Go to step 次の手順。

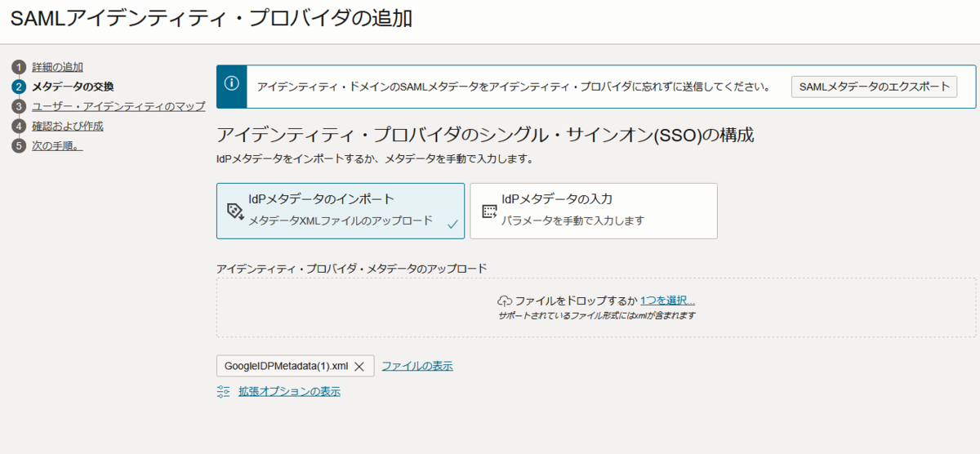click(57, 145)
